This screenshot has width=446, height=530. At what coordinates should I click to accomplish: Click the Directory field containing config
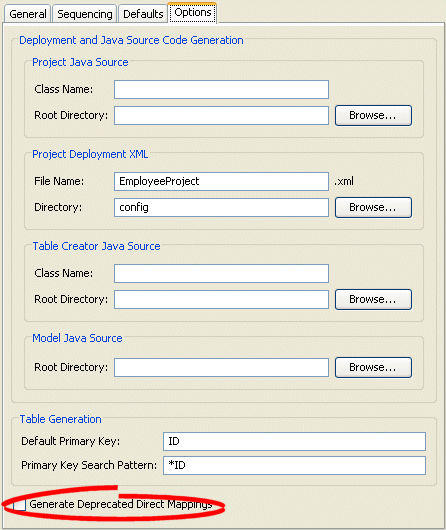[x=221, y=208]
